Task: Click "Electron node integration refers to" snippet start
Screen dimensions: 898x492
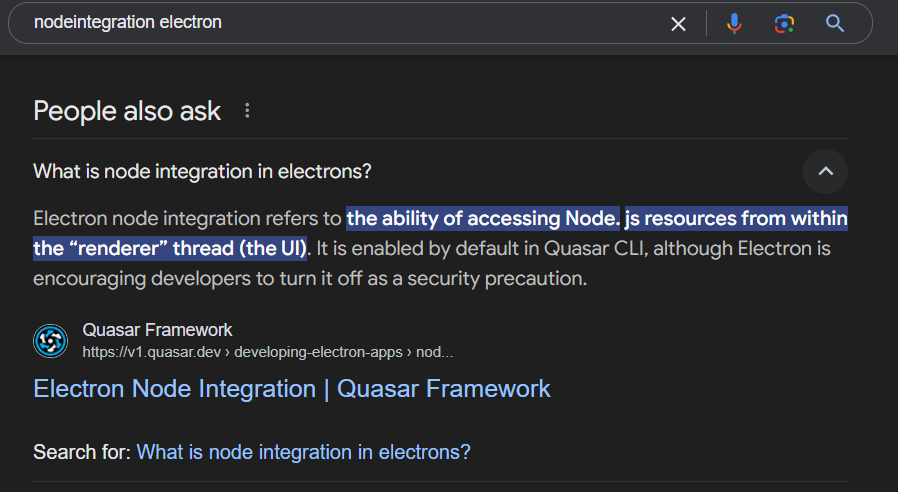Action: (x=187, y=218)
